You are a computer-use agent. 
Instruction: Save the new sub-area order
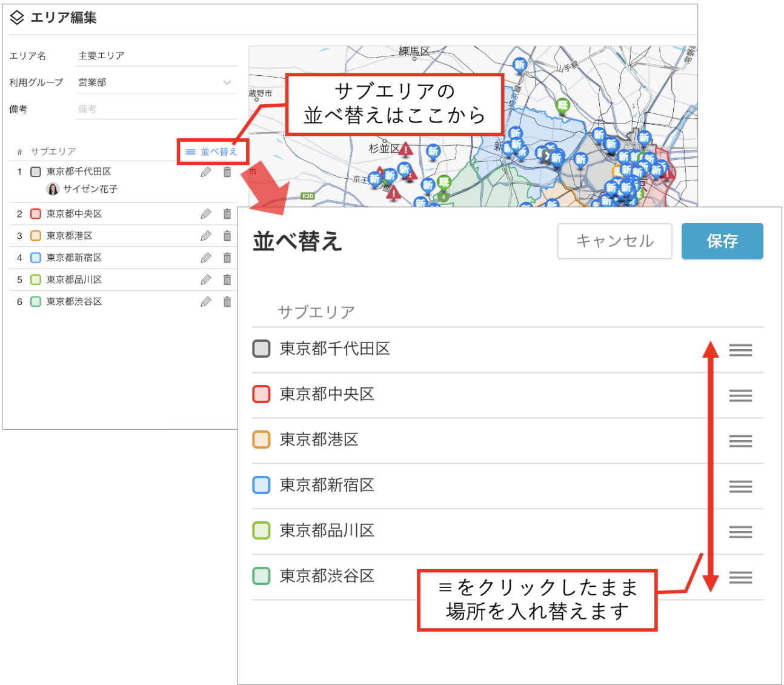(722, 241)
